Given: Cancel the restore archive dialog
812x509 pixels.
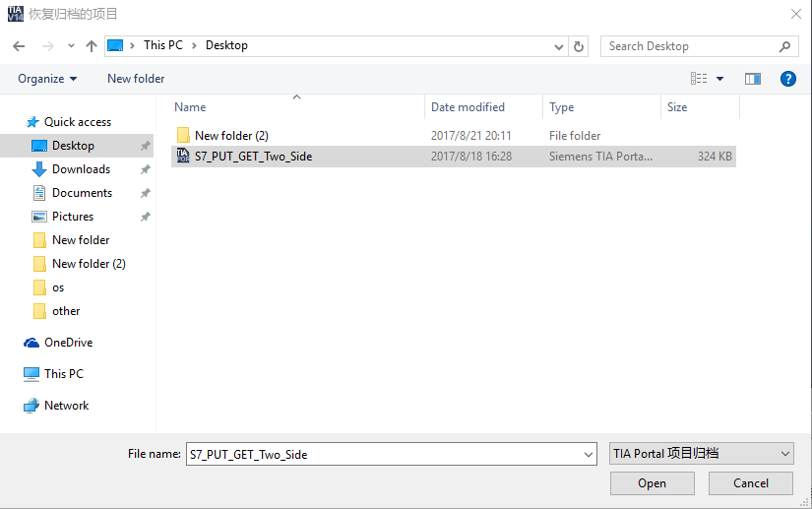Looking at the screenshot, I should (751, 483).
